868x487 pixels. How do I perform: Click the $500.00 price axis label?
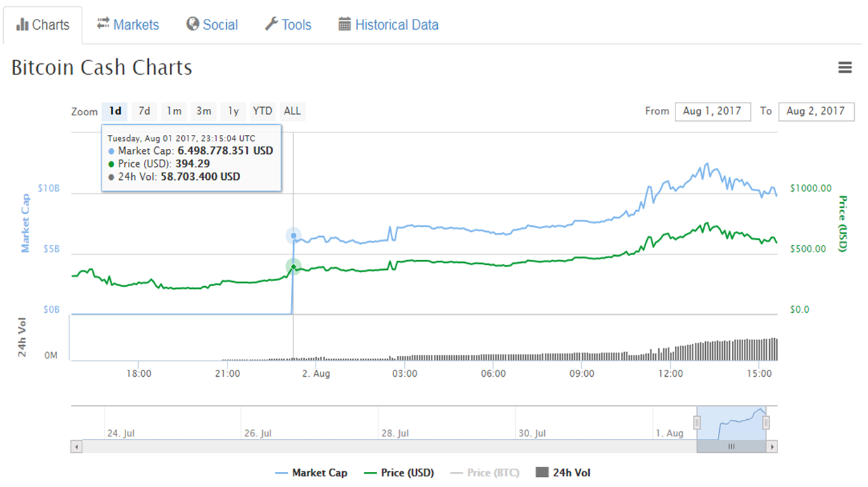pyautogui.click(x=808, y=249)
